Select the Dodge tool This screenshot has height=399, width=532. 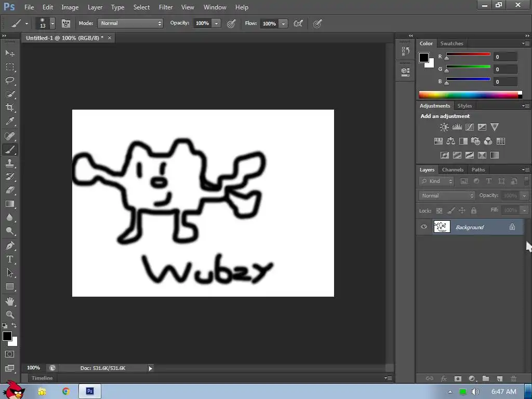10,231
